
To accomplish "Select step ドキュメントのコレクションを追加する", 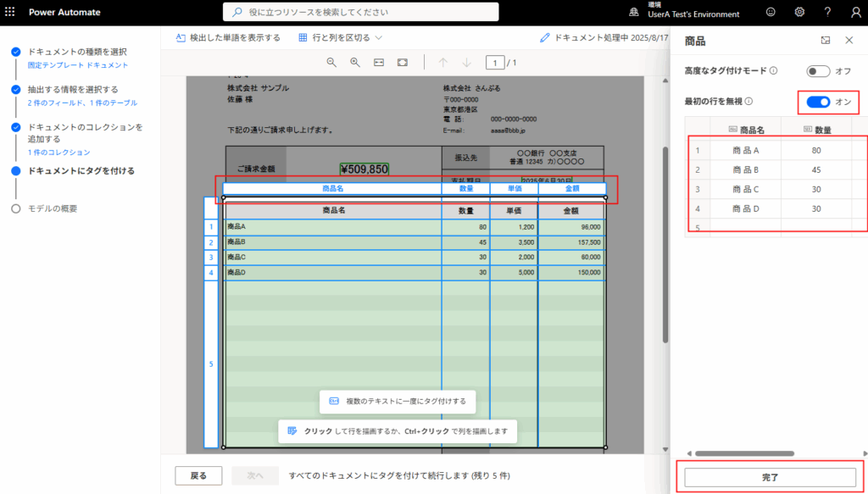I will pos(86,133).
